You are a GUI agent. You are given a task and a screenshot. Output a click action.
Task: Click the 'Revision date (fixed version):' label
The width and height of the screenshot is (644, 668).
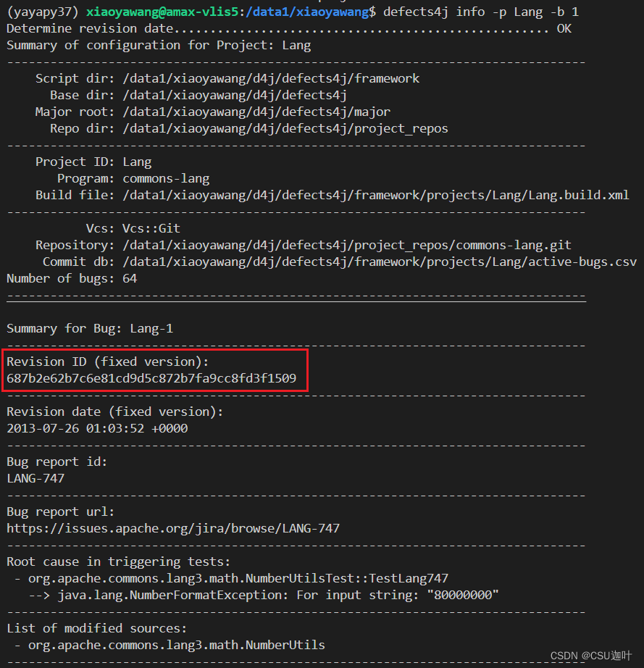[x=115, y=412]
